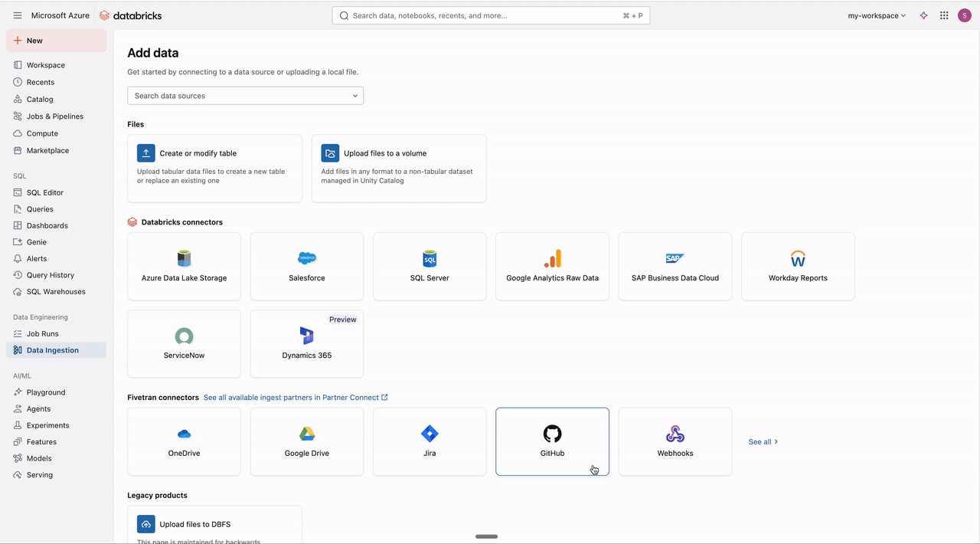
Task: Open the Azure apps grid icon
Action: tap(944, 15)
